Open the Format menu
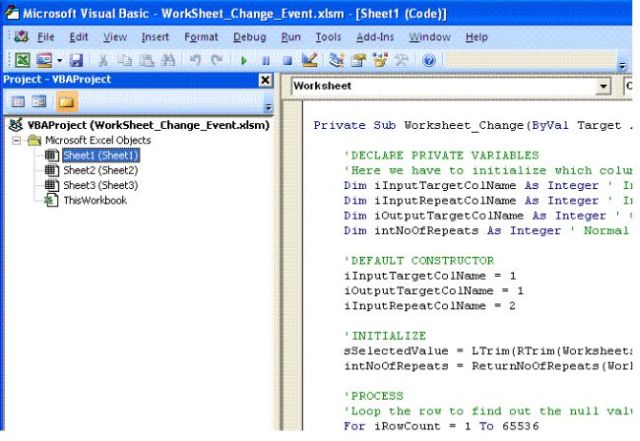This screenshot has width=640, height=441. 201,37
